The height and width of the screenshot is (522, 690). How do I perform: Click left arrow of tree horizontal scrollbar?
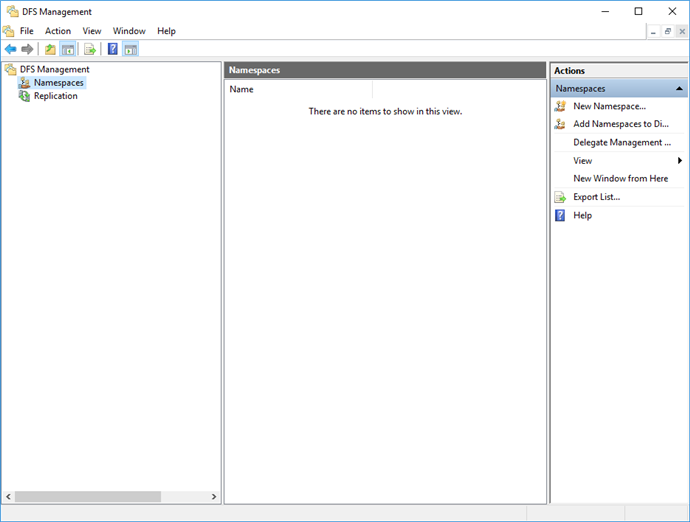[x=8, y=496]
